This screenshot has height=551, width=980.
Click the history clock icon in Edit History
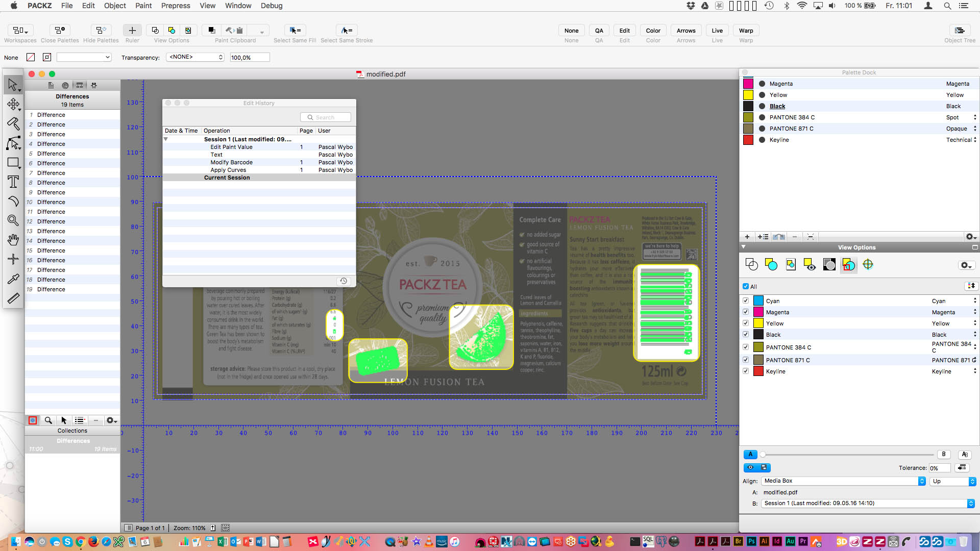click(x=344, y=281)
